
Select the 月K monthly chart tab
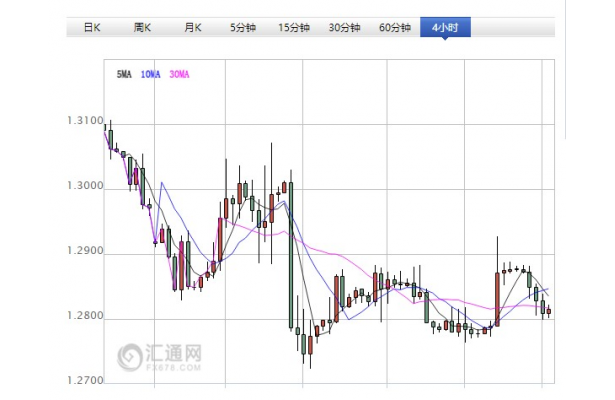pos(193,27)
